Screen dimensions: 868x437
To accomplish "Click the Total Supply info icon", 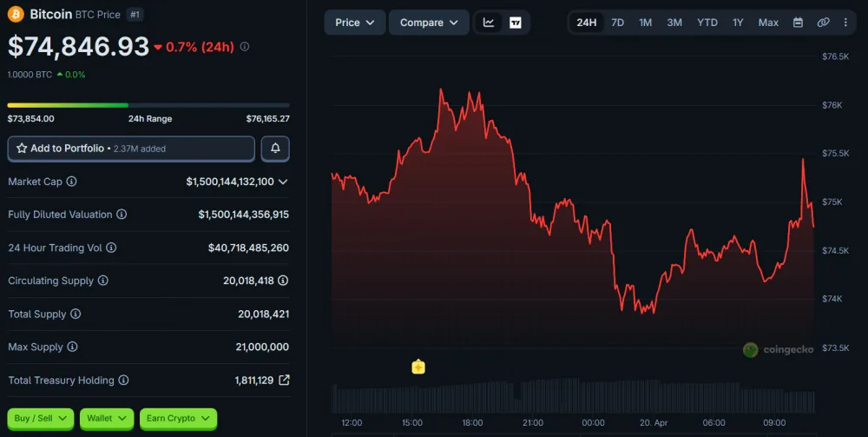I will [x=76, y=314].
